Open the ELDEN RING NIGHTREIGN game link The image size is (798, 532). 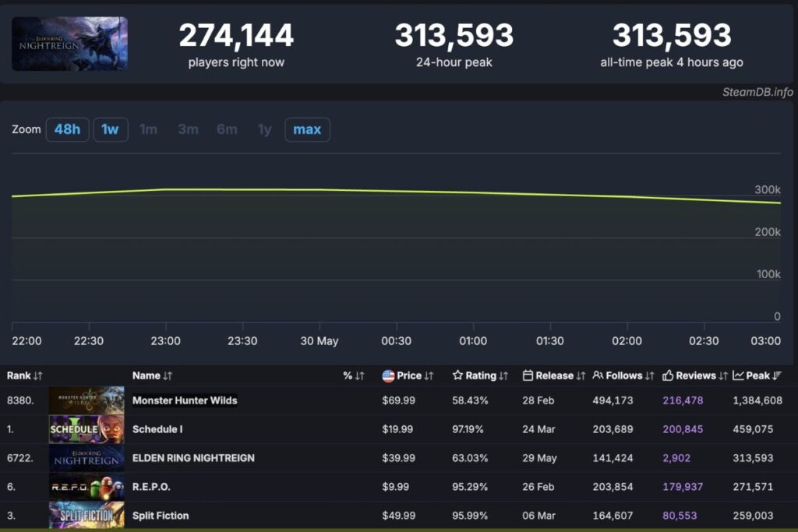point(193,458)
